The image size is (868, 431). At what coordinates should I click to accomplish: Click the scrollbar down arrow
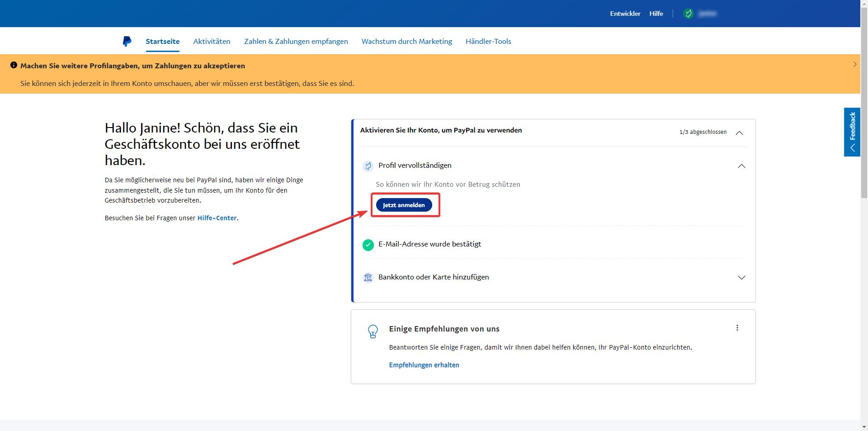pyautogui.click(x=864, y=427)
